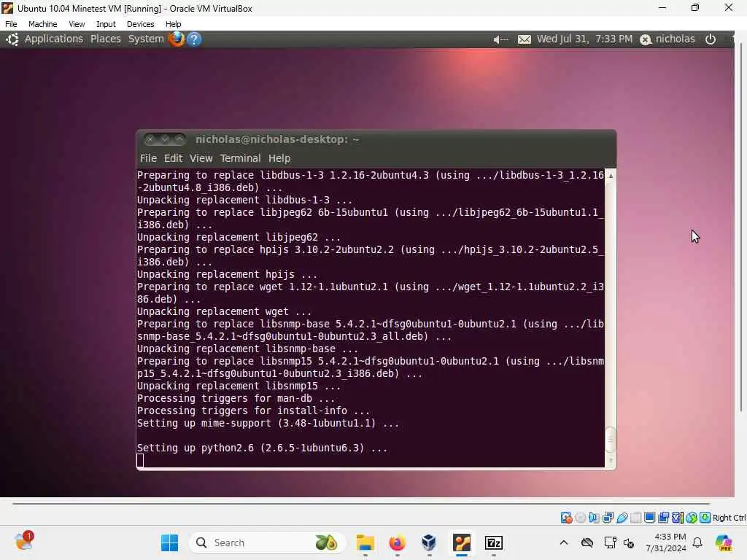
Task: Click the Ubuntu power/shutdown icon
Action: [711, 39]
